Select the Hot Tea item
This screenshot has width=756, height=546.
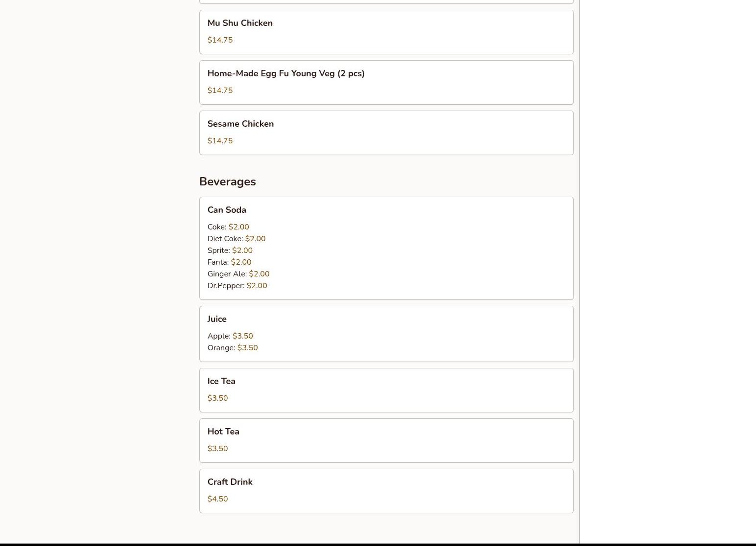point(386,440)
